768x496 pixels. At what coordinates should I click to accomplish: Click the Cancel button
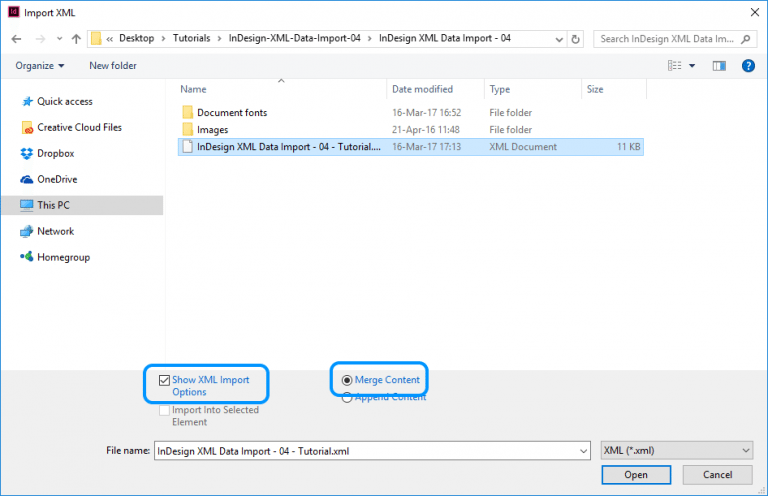click(x=716, y=475)
